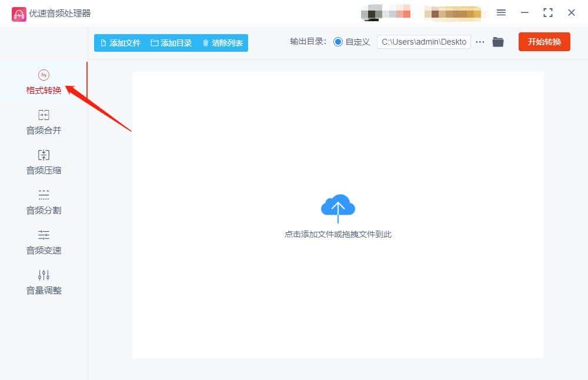Click the folder icon next to the output path
Image resolution: width=588 pixels, height=380 pixels.
coord(497,42)
